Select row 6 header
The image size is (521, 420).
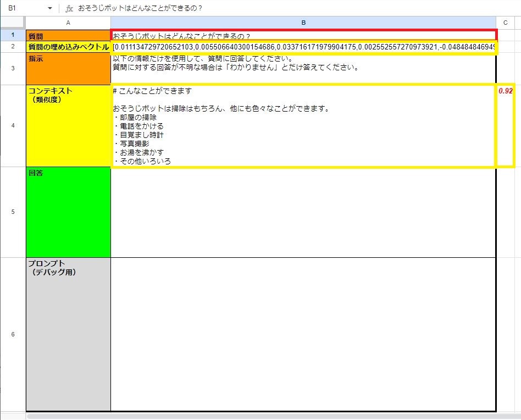(13, 334)
